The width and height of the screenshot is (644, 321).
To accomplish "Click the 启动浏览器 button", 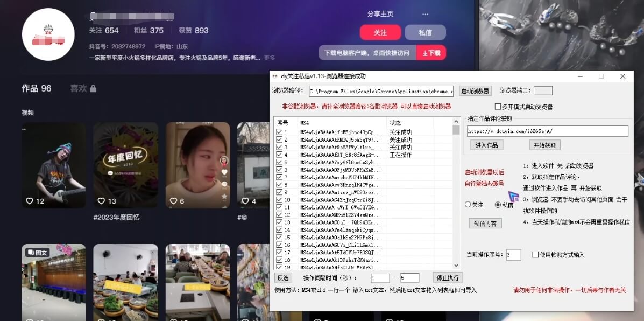I will [475, 91].
